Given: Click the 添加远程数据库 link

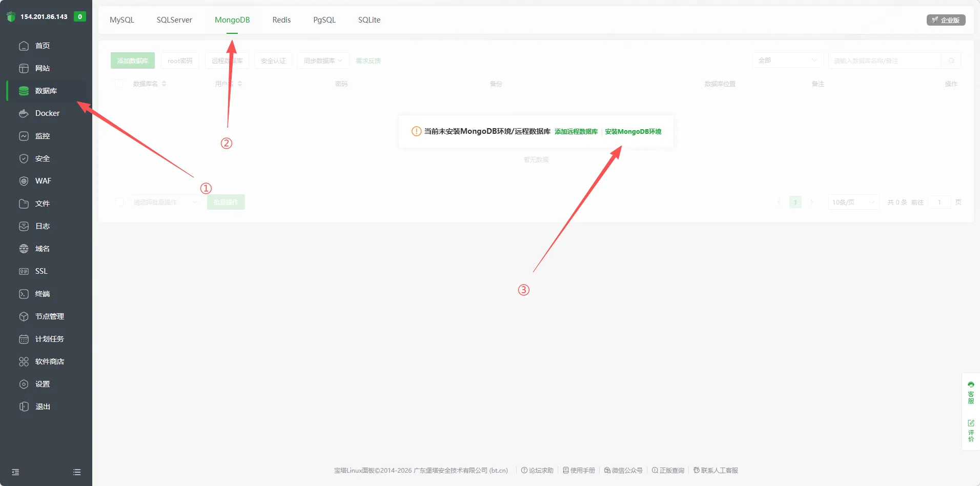Looking at the screenshot, I should pos(576,132).
